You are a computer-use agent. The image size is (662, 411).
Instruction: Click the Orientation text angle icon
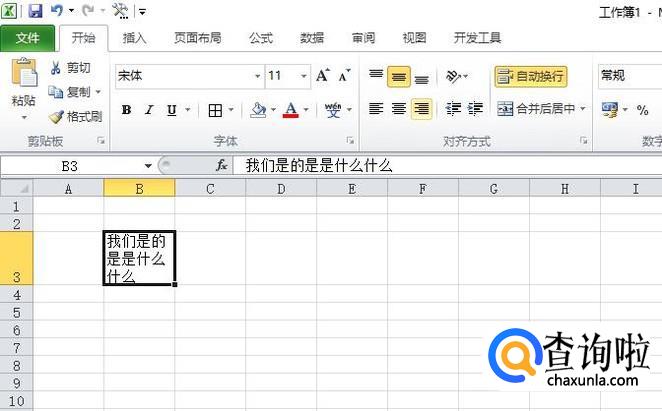click(x=453, y=76)
